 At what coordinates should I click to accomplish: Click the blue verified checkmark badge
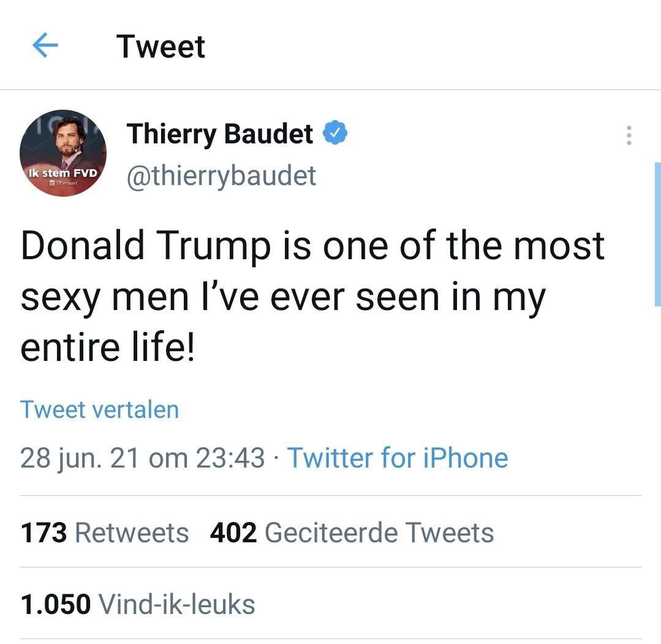coord(336,134)
